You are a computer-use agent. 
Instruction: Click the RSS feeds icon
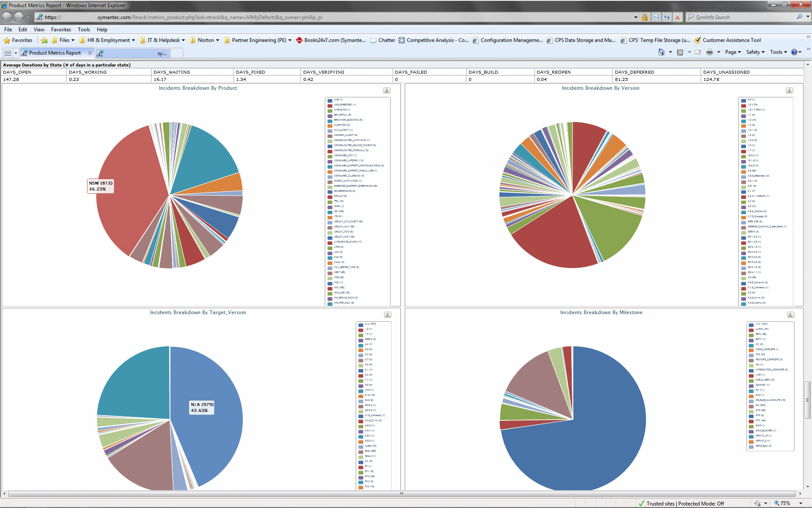coord(680,52)
